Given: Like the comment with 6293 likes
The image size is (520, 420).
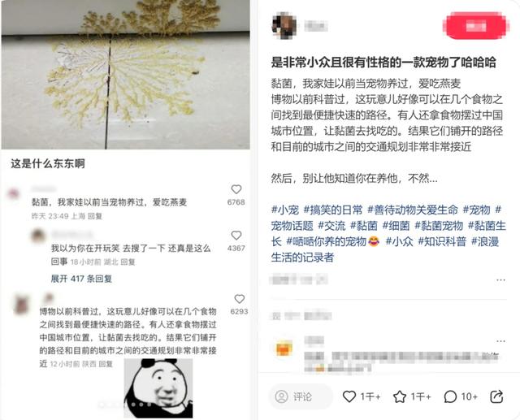Looking at the screenshot, I should [240, 299].
